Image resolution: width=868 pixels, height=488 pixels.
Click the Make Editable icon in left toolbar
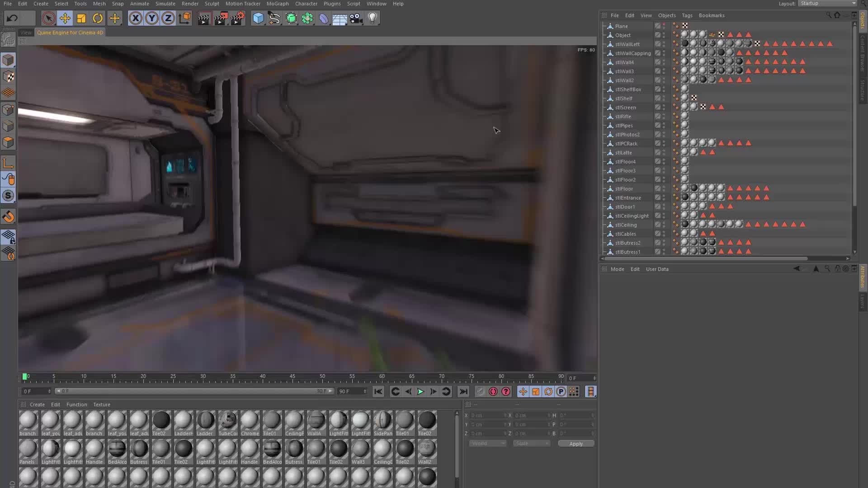[x=8, y=40]
